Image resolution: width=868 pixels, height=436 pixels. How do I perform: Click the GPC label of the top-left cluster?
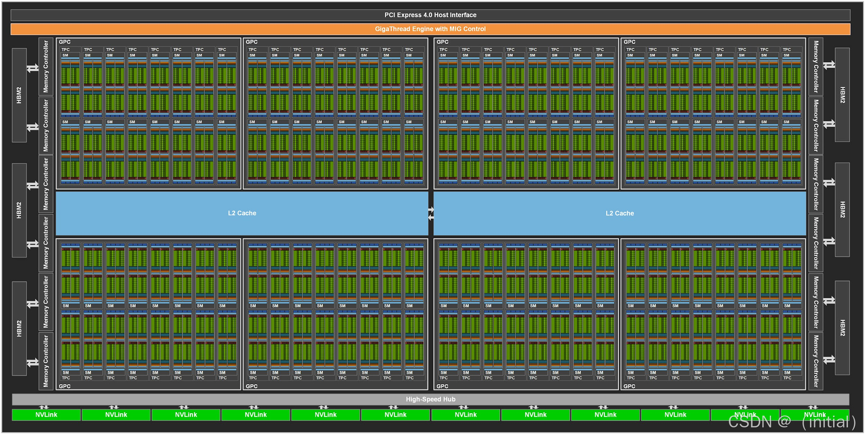click(x=65, y=42)
